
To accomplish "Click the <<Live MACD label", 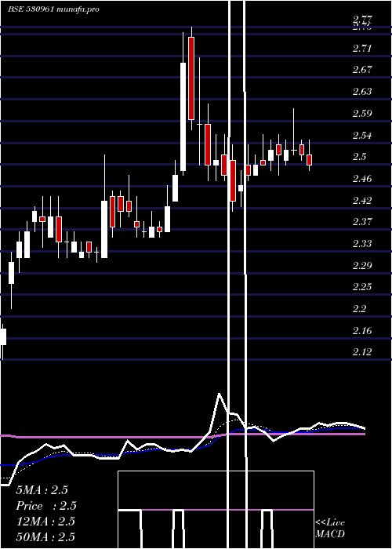I will tap(330, 528).
